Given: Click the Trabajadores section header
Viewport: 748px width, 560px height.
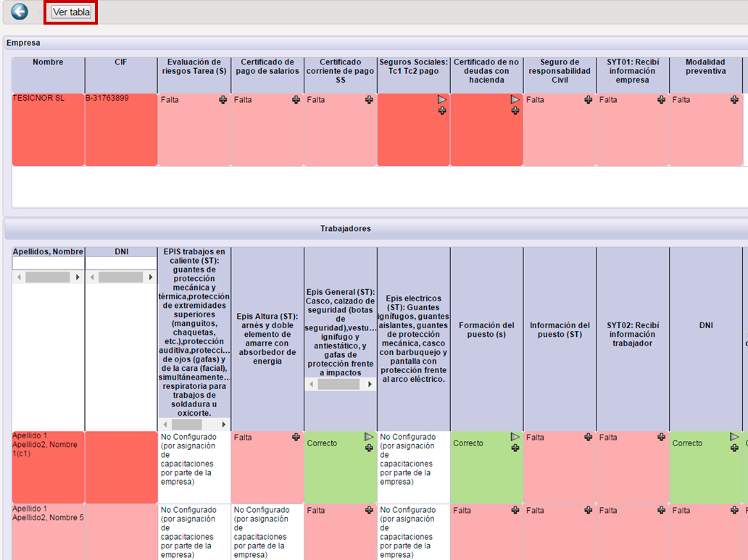Looking at the screenshot, I should click(346, 228).
